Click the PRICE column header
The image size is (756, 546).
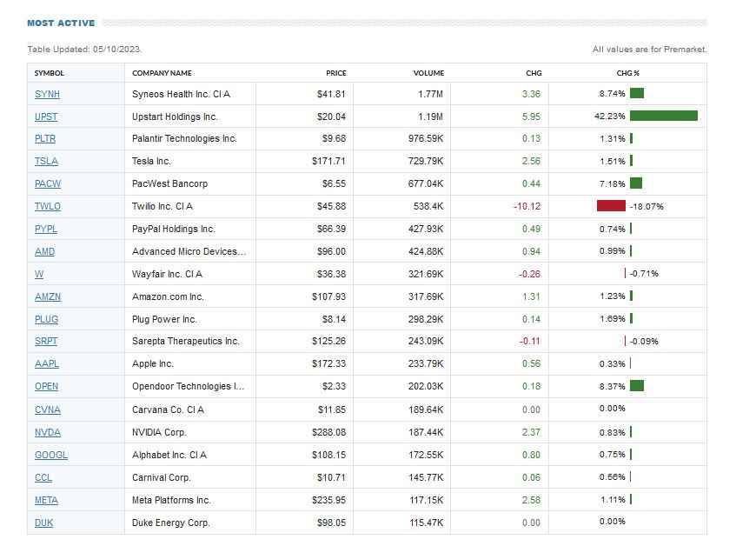[x=335, y=73]
